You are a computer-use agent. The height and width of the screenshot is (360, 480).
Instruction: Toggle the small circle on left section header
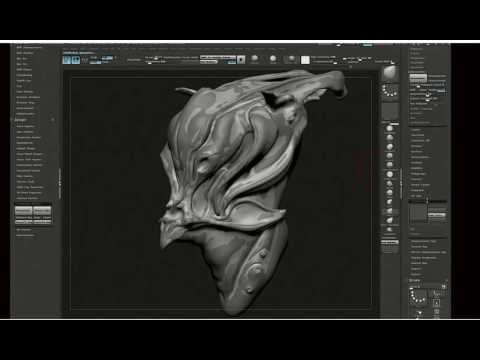[53, 120]
